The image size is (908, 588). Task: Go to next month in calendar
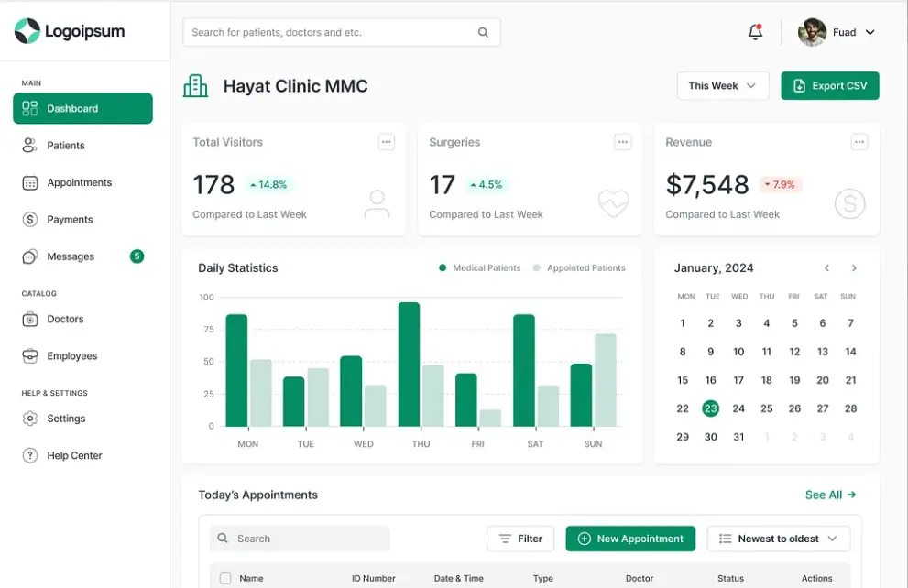(x=854, y=268)
